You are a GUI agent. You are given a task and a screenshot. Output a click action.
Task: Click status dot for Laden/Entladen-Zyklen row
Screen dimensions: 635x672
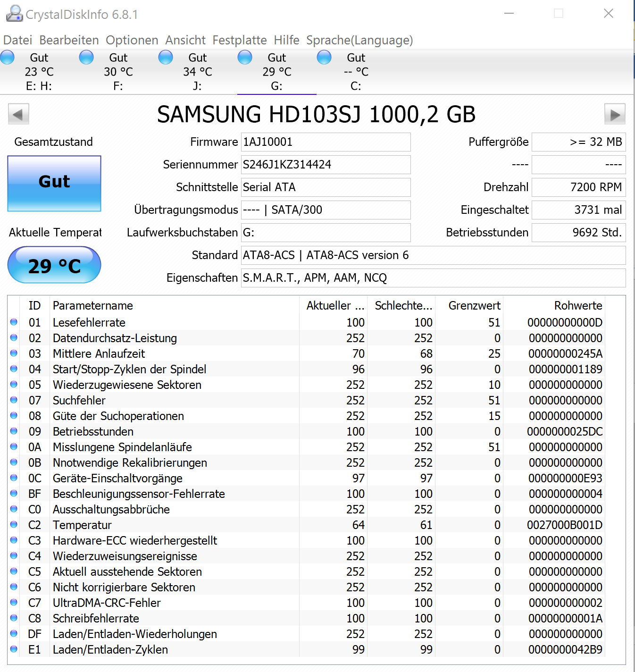point(14,649)
